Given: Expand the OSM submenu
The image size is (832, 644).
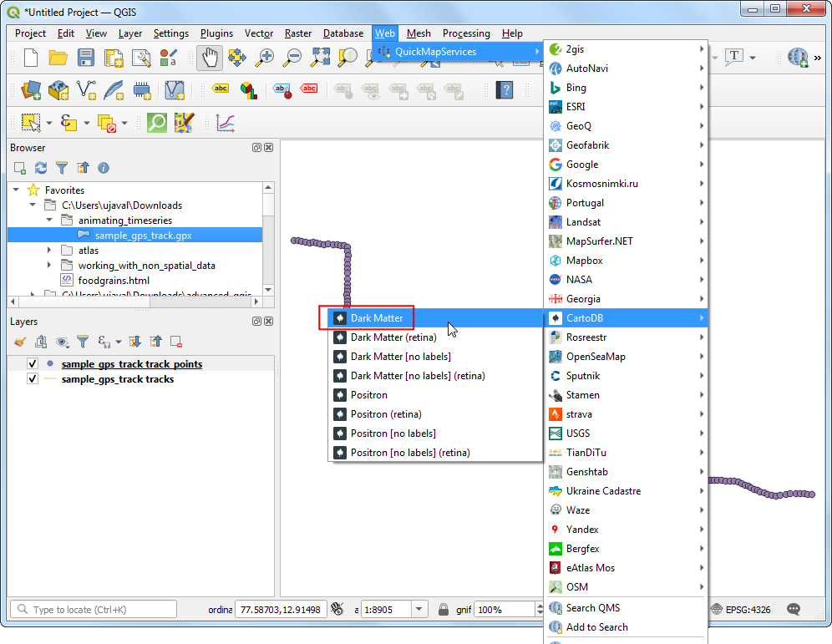Looking at the screenshot, I should point(627,586).
